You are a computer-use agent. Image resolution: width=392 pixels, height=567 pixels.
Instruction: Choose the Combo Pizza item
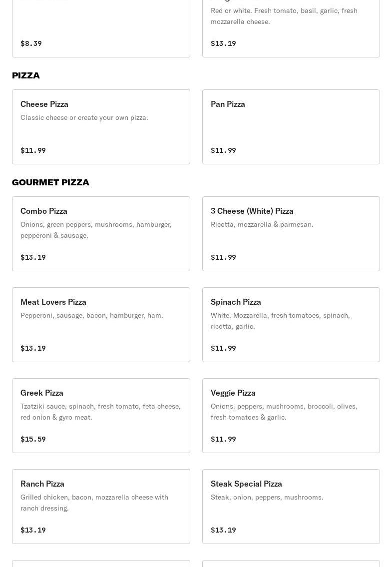pyautogui.click(x=101, y=234)
